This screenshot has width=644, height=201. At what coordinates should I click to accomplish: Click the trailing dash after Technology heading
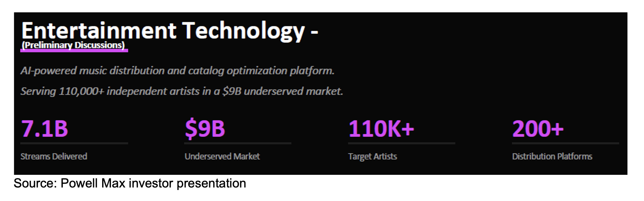click(314, 32)
